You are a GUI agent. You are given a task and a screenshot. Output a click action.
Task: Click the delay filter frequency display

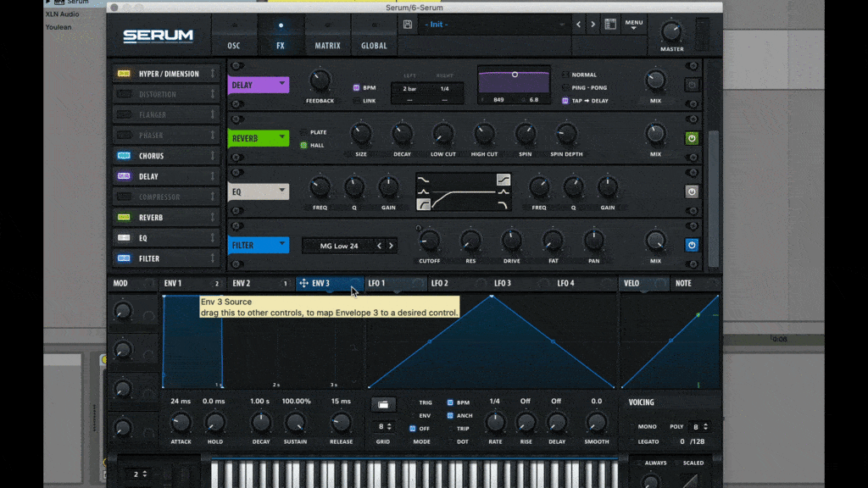pos(498,100)
